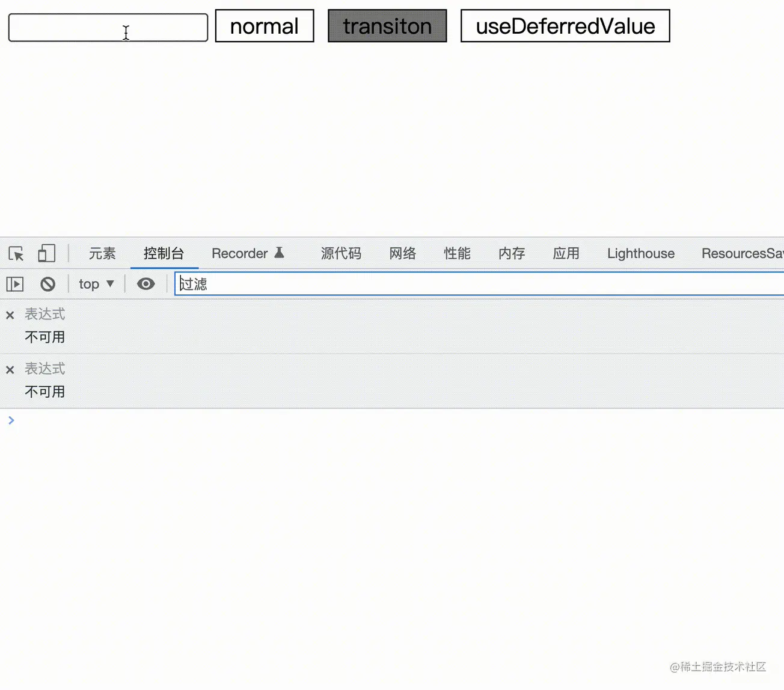Open the top frame context dropdown

pos(96,283)
